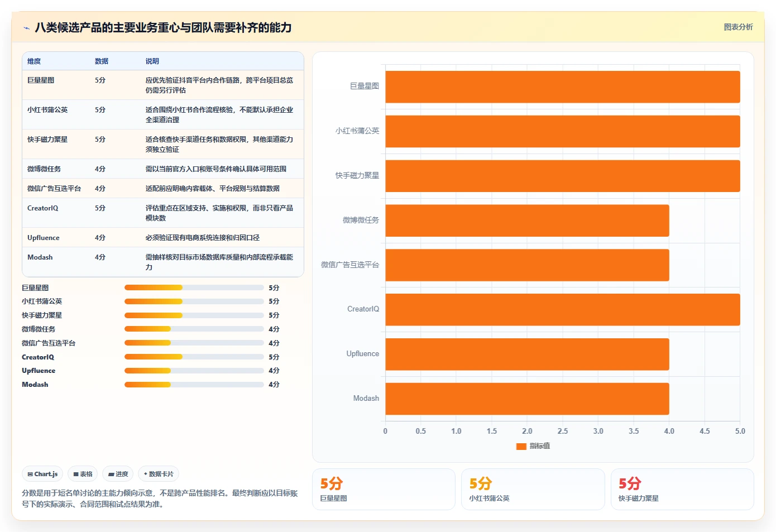Click the CreatorIQ progress bar
Image resolution: width=776 pixels, height=532 pixels.
click(x=194, y=357)
